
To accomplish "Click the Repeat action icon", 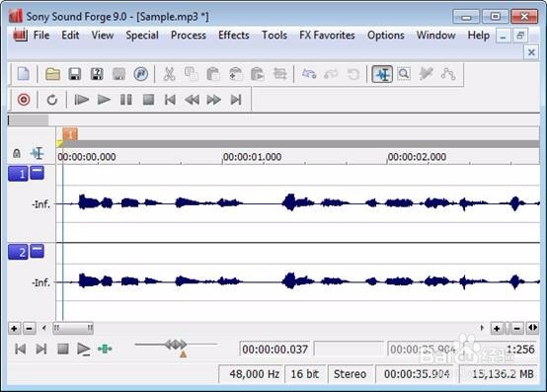I will tap(353, 74).
